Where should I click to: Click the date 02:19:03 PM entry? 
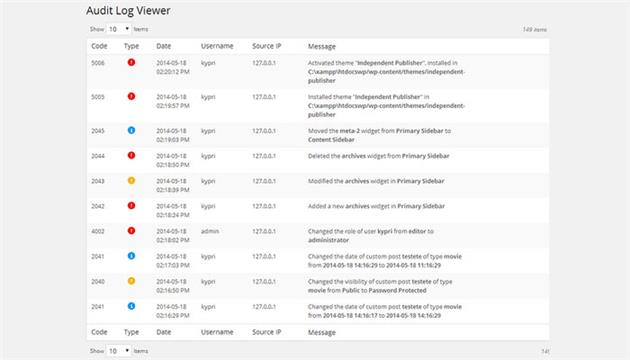coord(173,135)
